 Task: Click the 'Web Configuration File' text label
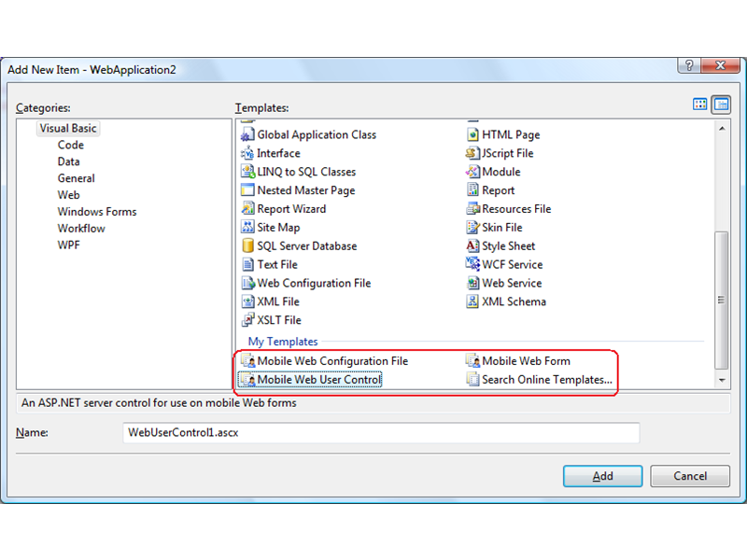pyautogui.click(x=314, y=284)
